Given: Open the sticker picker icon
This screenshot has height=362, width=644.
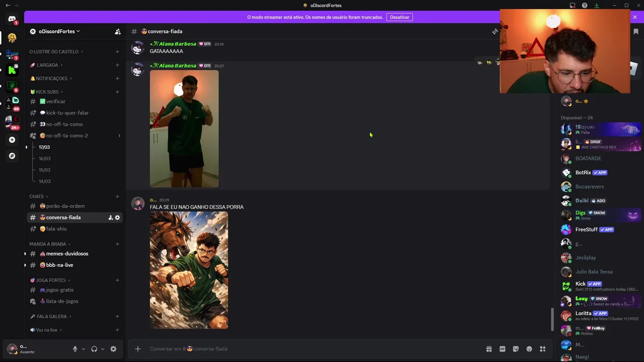Looking at the screenshot, I should pos(516,349).
